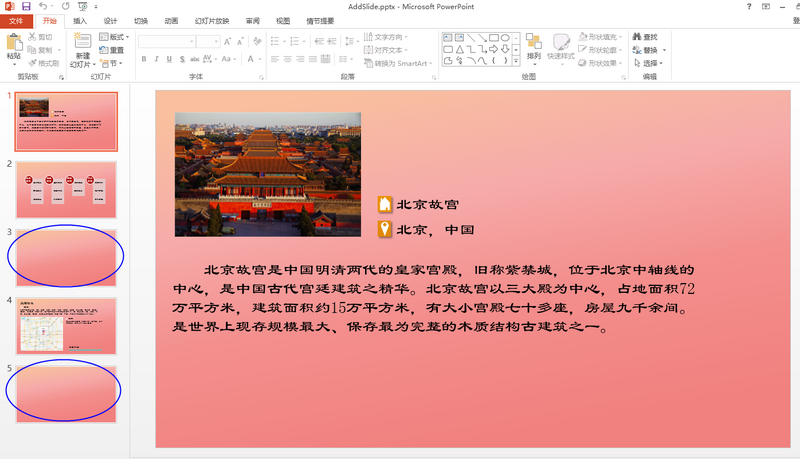Toggle left text alignment

275,59
